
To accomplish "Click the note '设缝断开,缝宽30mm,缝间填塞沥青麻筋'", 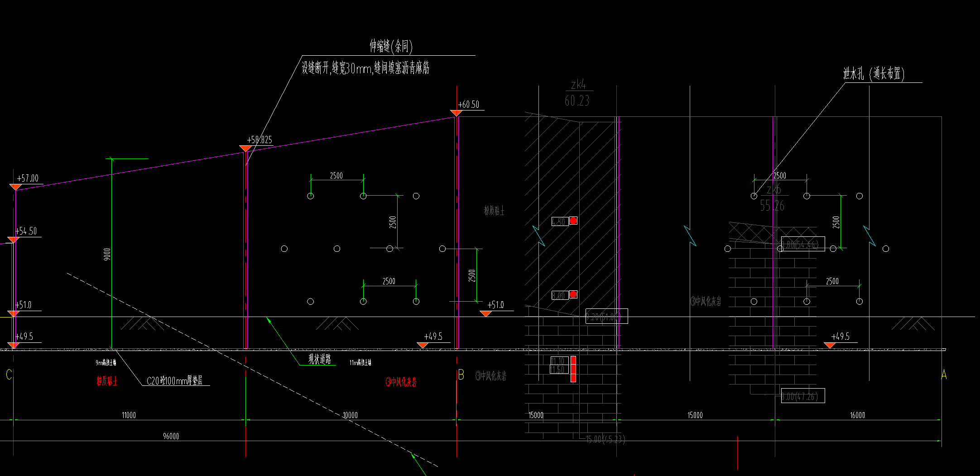I will click(365, 68).
